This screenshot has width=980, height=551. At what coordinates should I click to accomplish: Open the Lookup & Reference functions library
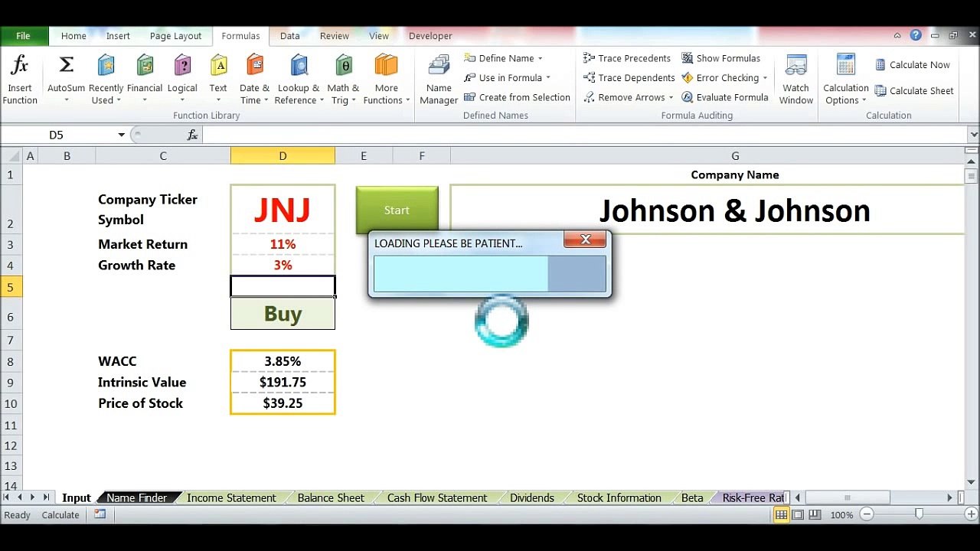[x=299, y=80]
